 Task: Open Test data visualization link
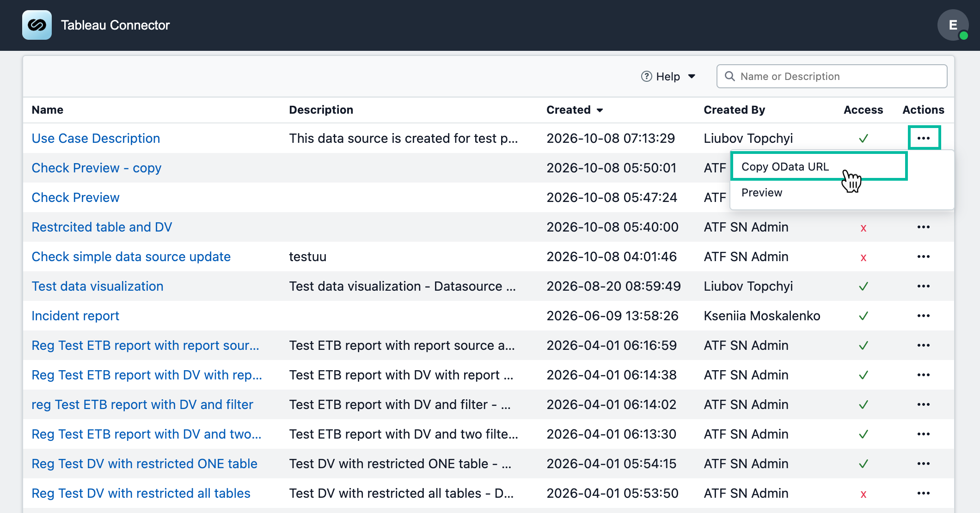click(x=97, y=286)
